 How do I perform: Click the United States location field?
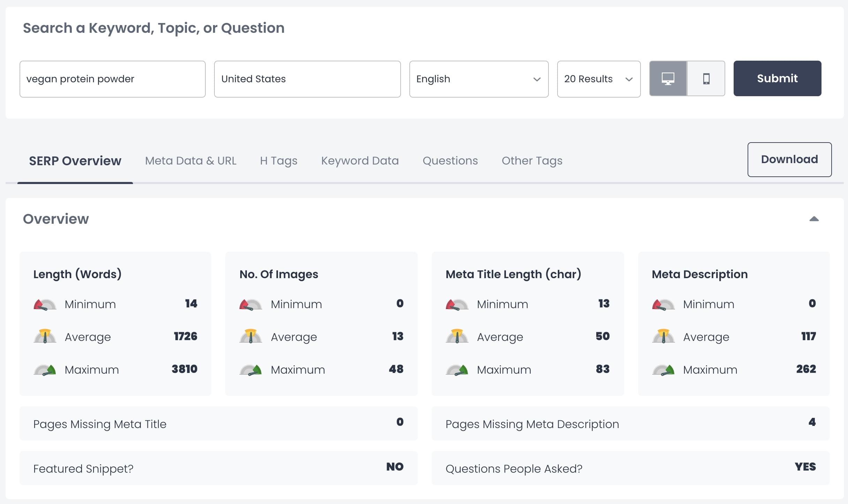(x=307, y=79)
